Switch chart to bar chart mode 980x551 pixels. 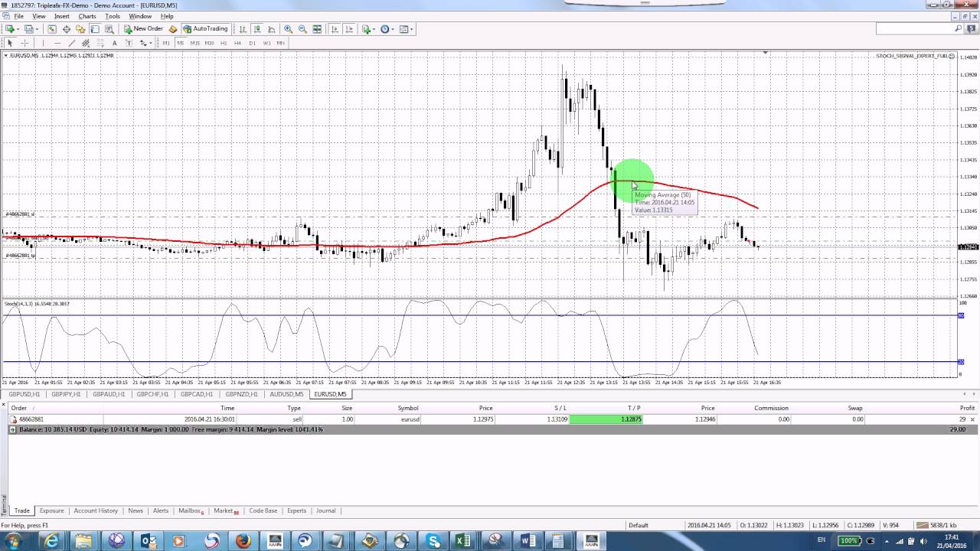coord(243,29)
